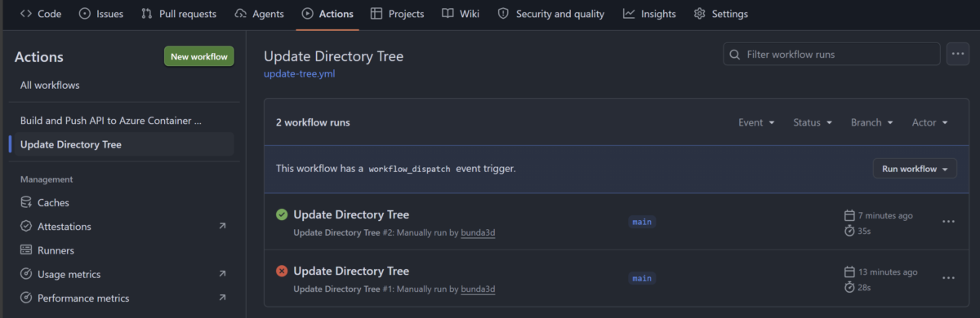Click the 13 minutes ago timestamp
This screenshot has width=980, height=318.
tap(888, 272)
